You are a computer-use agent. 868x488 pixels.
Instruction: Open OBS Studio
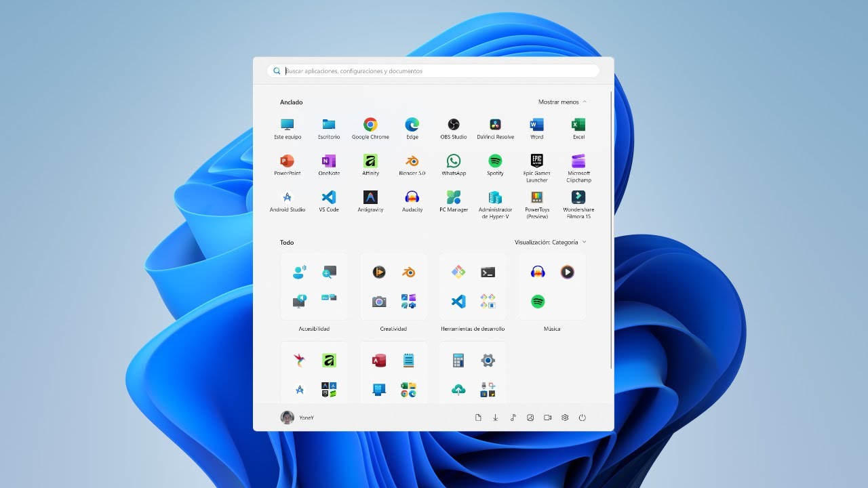(x=454, y=128)
